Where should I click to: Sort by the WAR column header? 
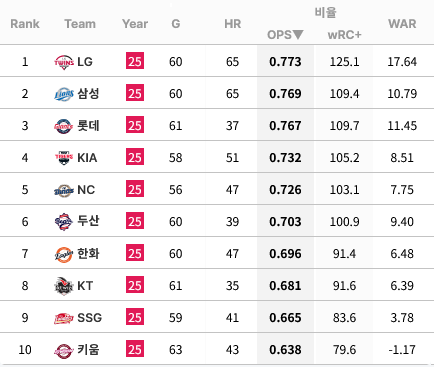tap(402, 24)
